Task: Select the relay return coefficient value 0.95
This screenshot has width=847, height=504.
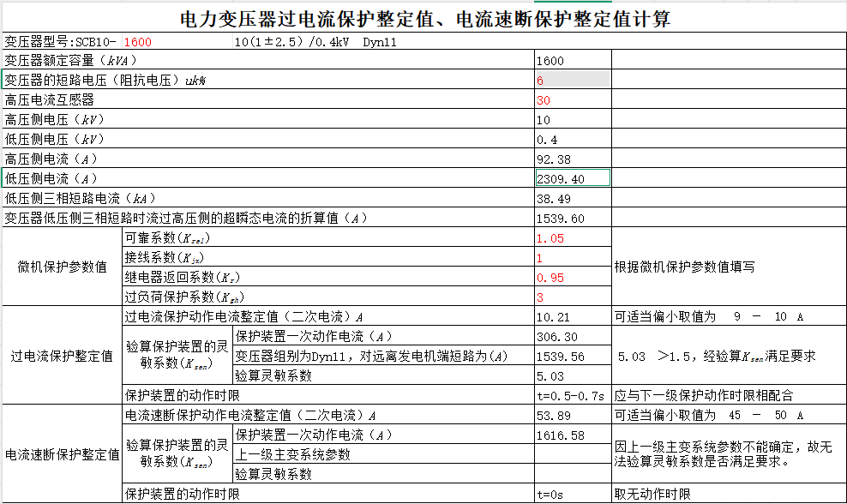Action: (x=572, y=278)
